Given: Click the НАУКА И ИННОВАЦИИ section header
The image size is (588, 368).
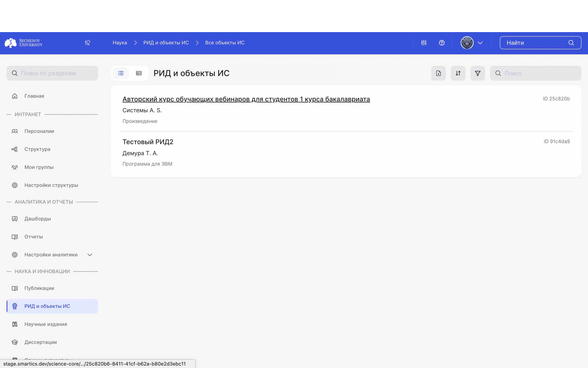Looking at the screenshot, I should pos(42,271).
